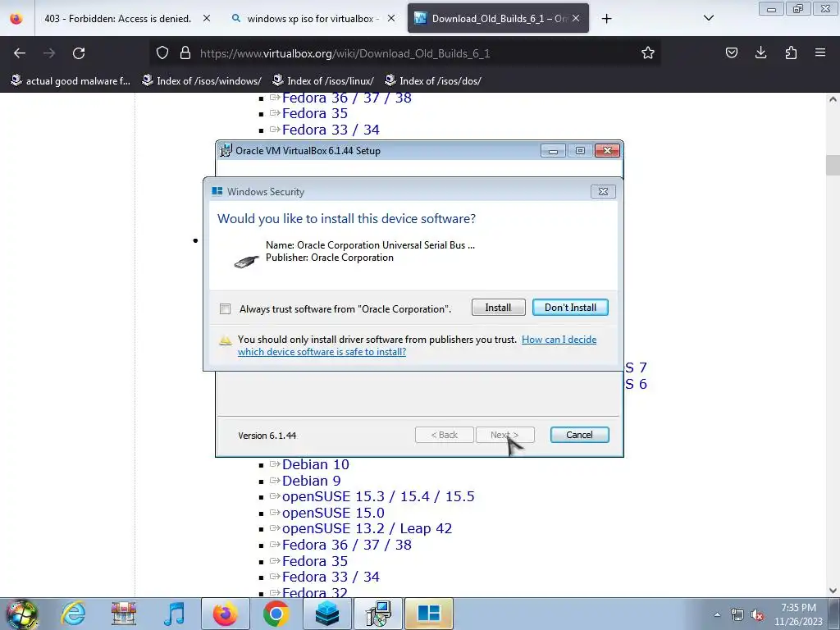Close the 403 Forbidden tab
This screenshot has width=840, height=630.
coord(206,19)
